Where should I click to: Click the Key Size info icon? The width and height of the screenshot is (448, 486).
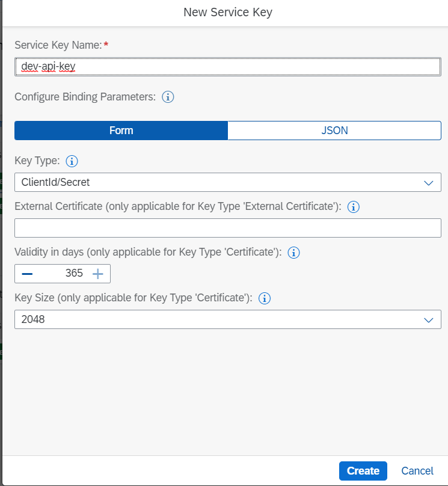pyautogui.click(x=265, y=298)
